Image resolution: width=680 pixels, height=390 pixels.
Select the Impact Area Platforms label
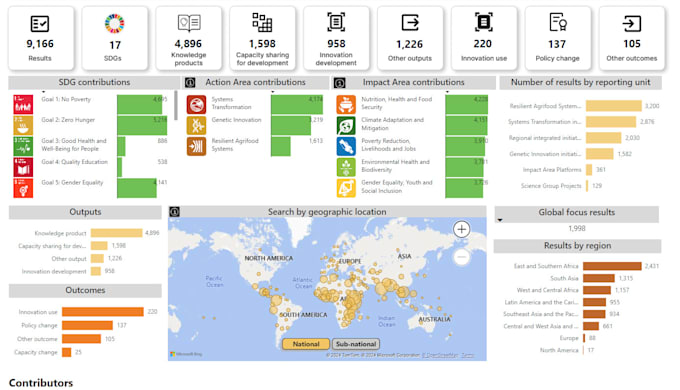point(552,170)
